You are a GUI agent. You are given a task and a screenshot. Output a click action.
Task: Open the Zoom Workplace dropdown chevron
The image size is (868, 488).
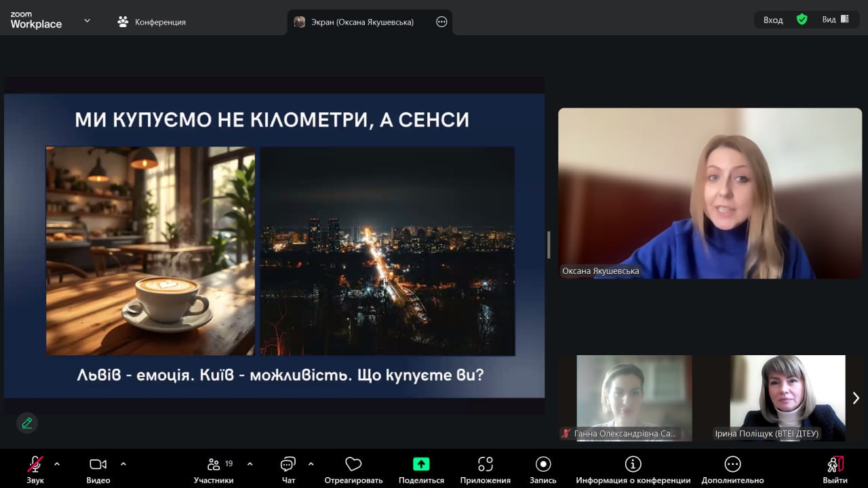tap(87, 21)
